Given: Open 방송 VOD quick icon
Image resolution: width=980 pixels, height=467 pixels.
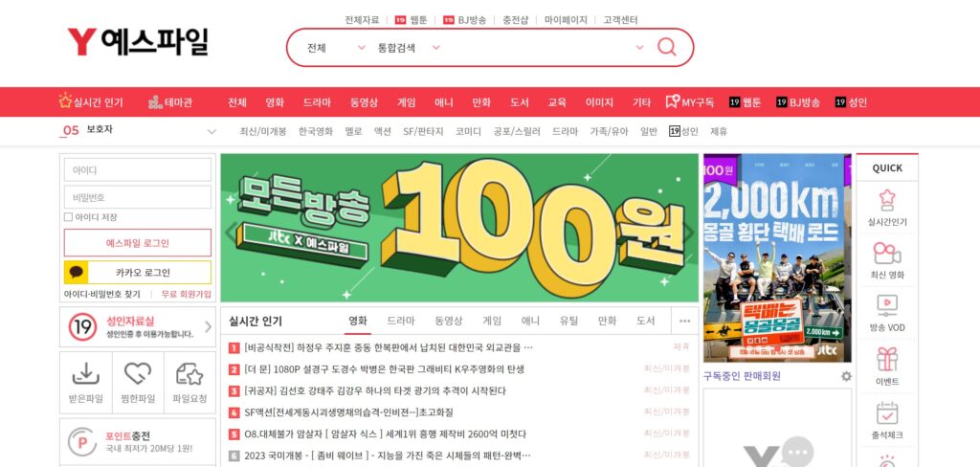Looking at the screenshot, I should (x=887, y=304).
